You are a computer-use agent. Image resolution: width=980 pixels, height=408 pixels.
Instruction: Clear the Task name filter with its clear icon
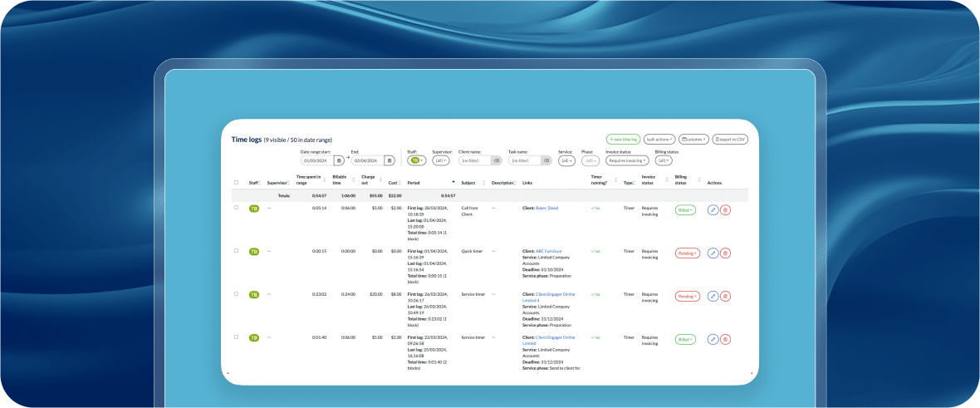(x=546, y=160)
